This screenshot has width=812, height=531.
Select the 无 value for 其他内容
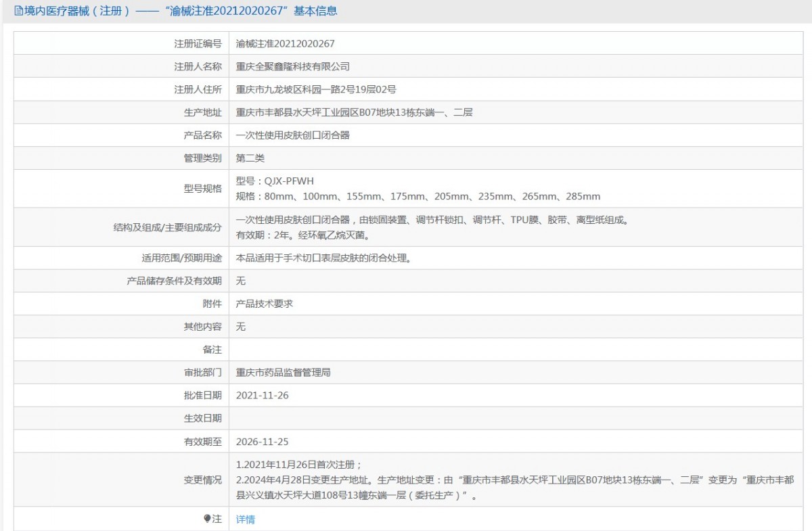pyautogui.click(x=241, y=327)
